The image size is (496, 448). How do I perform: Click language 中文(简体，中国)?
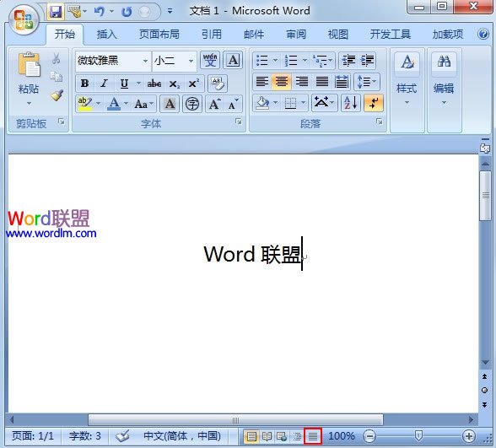click(182, 436)
